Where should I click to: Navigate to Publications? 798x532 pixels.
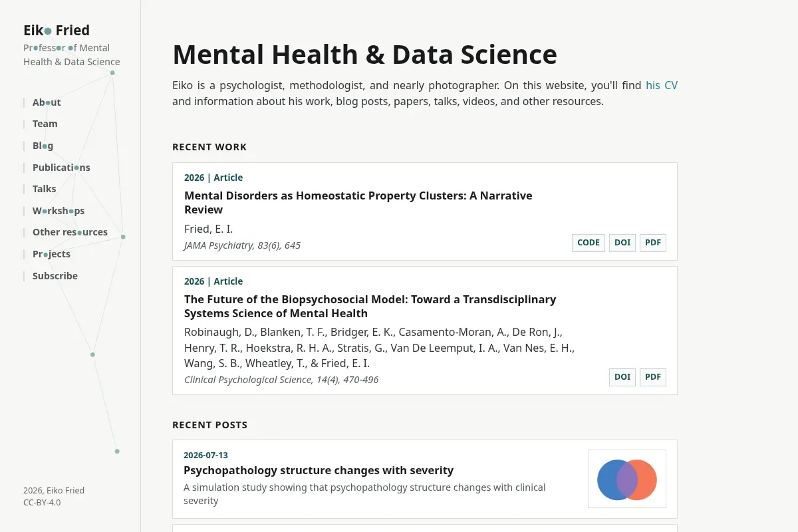[61, 168]
